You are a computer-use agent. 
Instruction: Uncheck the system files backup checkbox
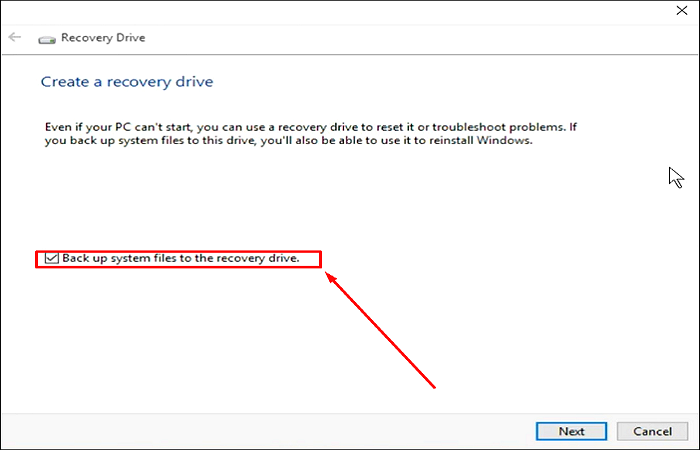[51, 259]
